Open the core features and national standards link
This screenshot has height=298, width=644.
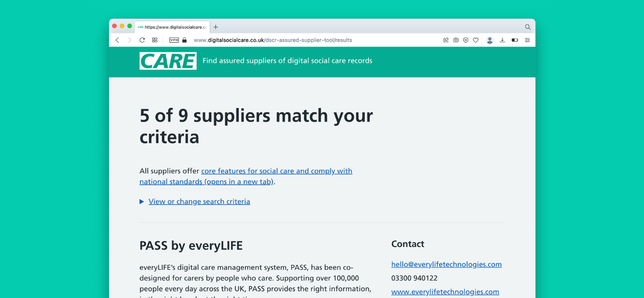click(277, 171)
